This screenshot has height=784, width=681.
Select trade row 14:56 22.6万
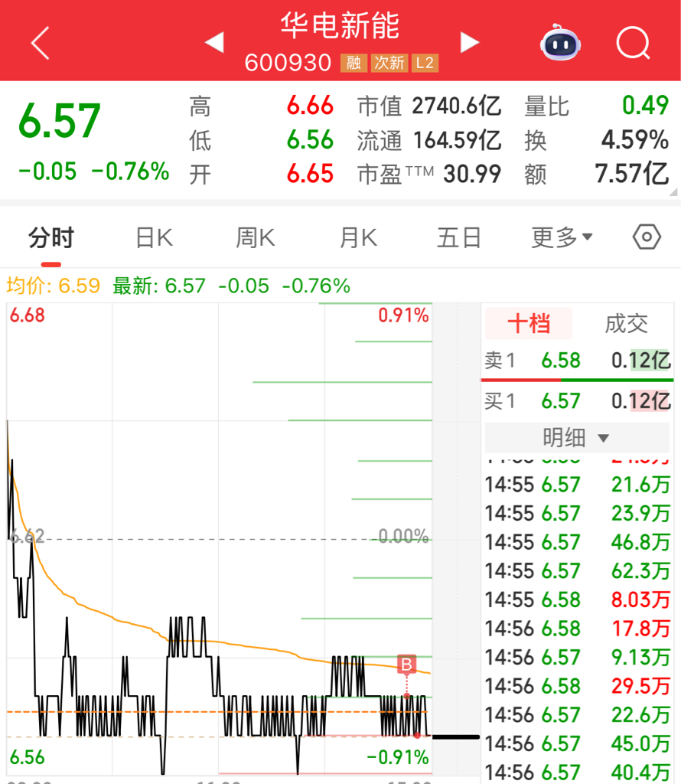[x=577, y=715]
